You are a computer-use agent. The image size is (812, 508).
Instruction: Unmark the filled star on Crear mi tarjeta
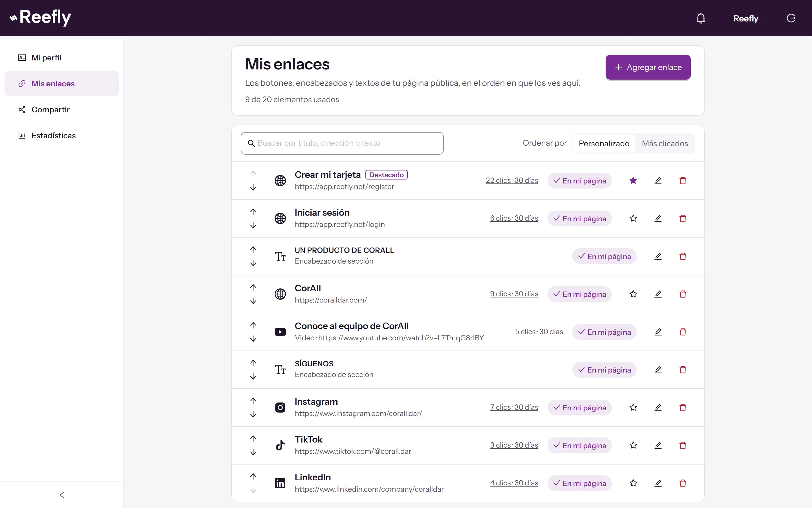[633, 181]
